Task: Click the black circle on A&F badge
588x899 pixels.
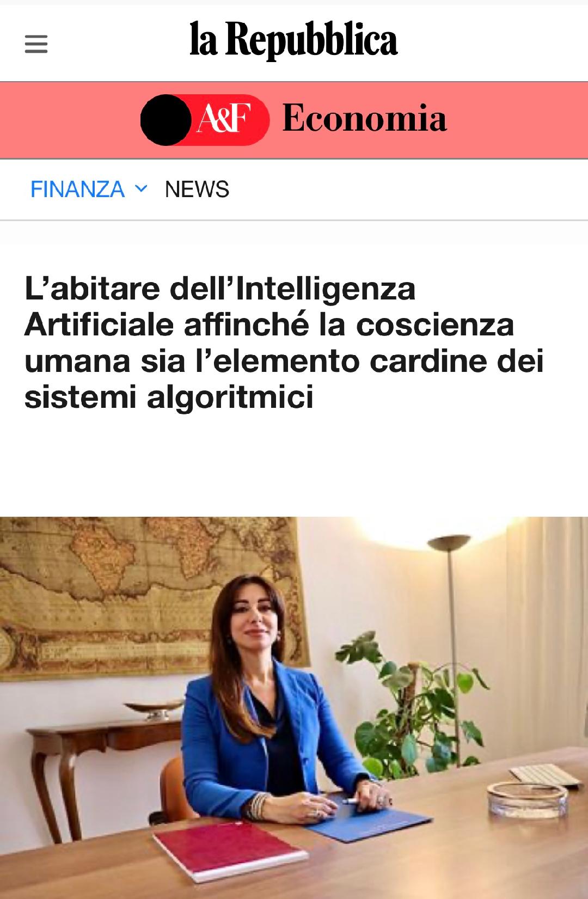Action: pyautogui.click(x=166, y=120)
